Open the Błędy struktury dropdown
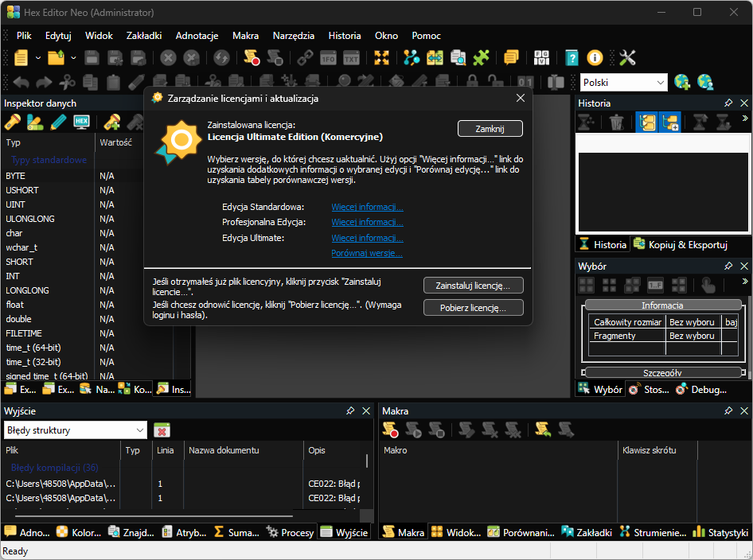753x560 pixels. pos(75,430)
